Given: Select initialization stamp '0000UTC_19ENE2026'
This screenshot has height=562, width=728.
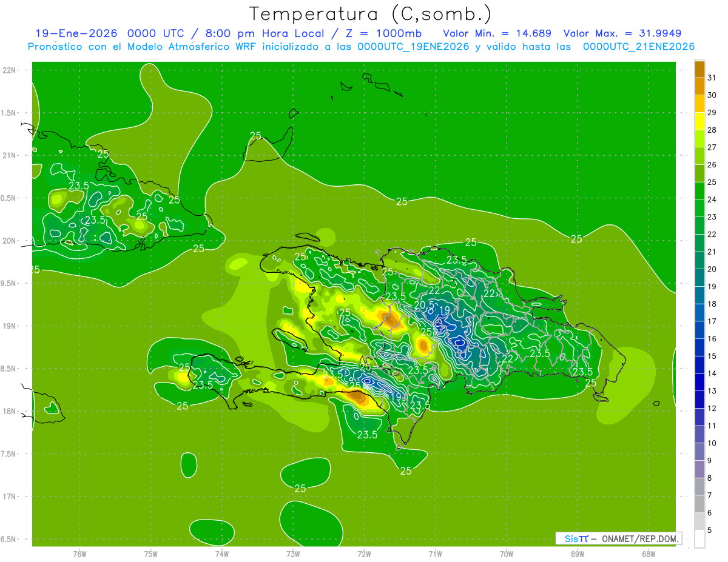Looking at the screenshot, I should [413, 47].
